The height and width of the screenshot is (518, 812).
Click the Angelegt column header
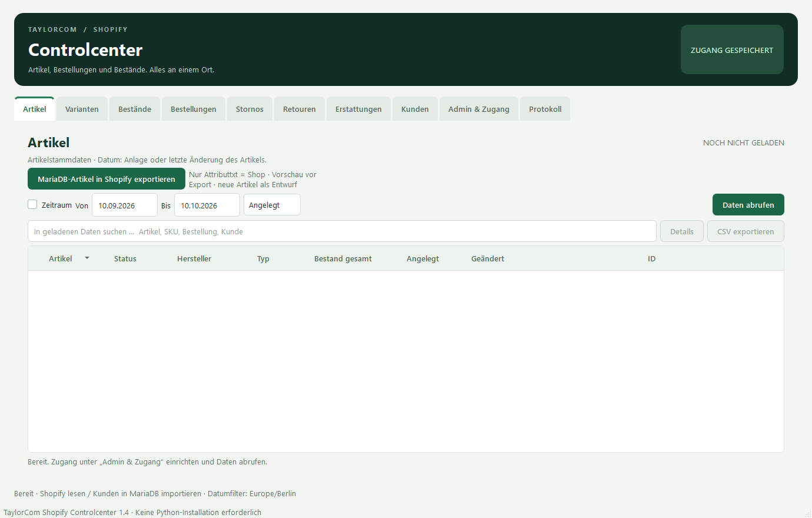coord(422,258)
